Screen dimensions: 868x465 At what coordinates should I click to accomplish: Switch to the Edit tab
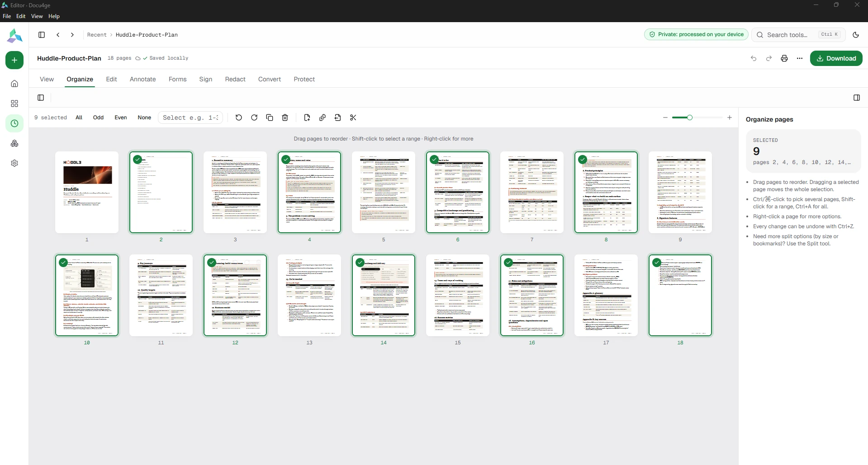(x=111, y=79)
